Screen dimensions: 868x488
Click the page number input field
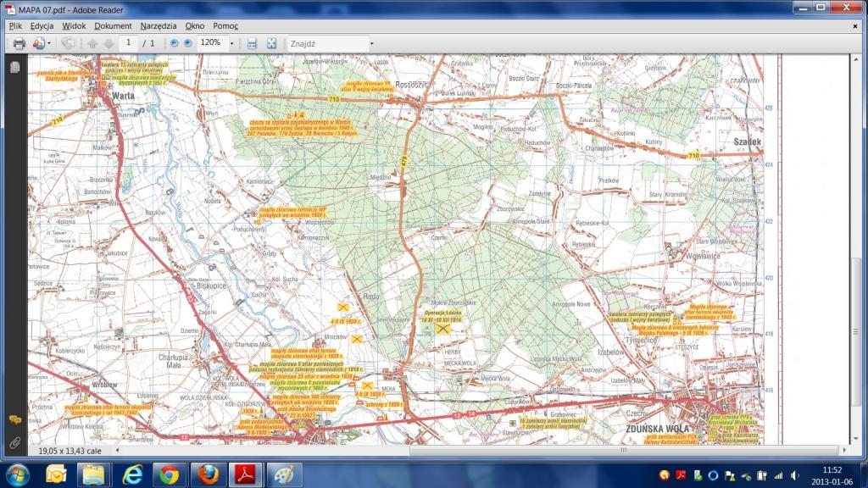coord(129,43)
